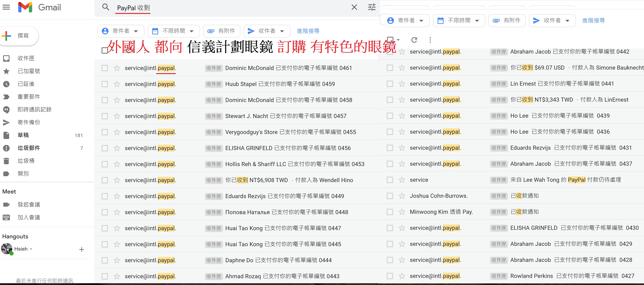Screen dimensions: 644x285
Task: Star the Dominic McDonald 0458 email
Action: click(x=117, y=100)
